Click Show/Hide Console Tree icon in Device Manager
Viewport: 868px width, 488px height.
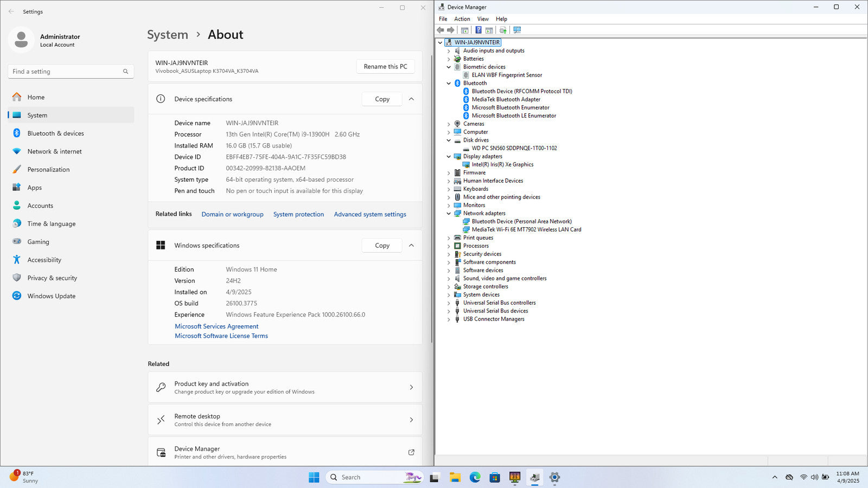pos(465,30)
